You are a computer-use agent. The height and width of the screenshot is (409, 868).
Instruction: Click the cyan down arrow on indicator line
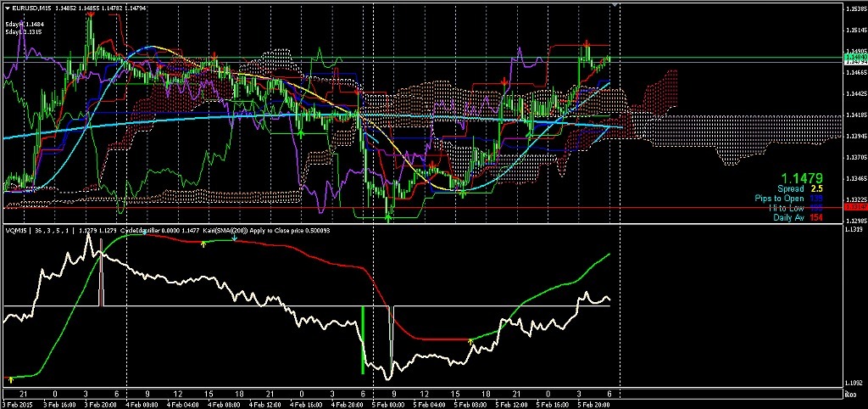coord(234,238)
